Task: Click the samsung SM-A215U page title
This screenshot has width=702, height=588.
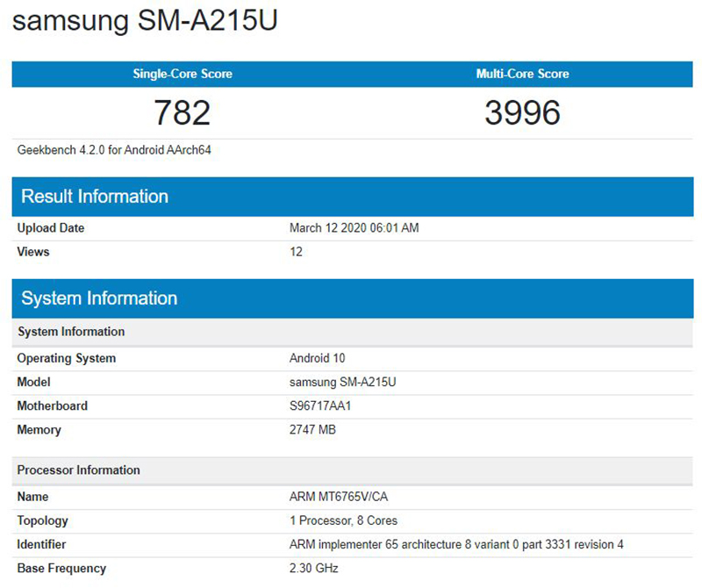Action: (x=145, y=22)
